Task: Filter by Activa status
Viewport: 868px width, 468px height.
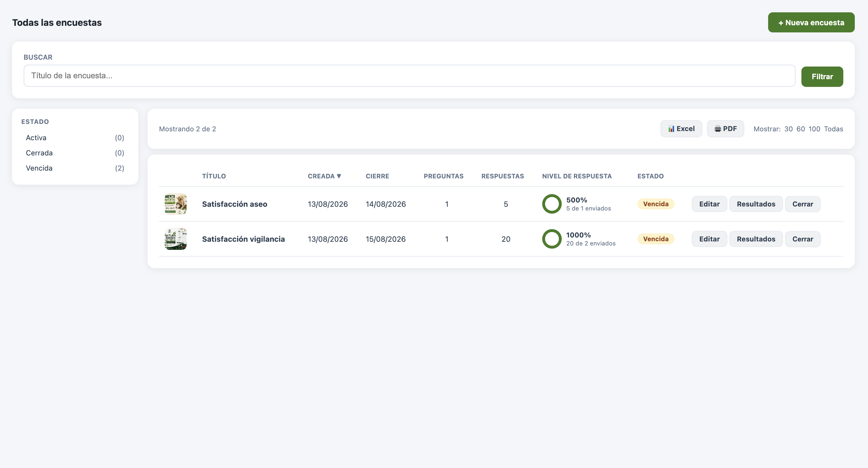Action: coord(75,138)
